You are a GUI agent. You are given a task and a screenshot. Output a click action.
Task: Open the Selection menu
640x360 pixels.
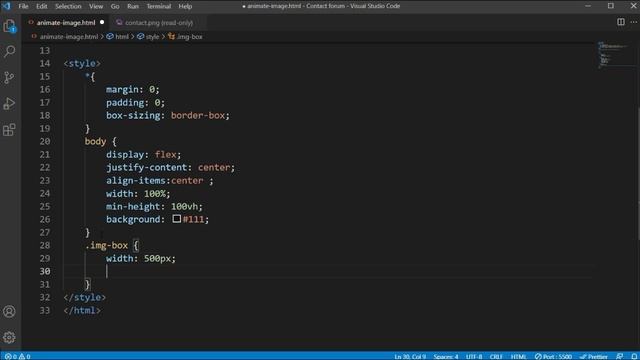[x=68, y=6]
